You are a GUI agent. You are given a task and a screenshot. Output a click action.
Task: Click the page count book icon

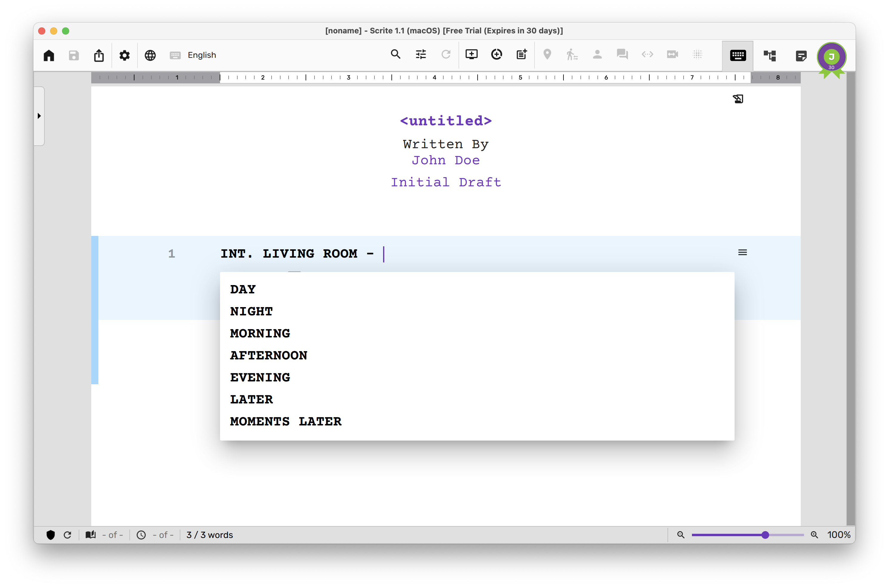pyautogui.click(x=90, y=535)
